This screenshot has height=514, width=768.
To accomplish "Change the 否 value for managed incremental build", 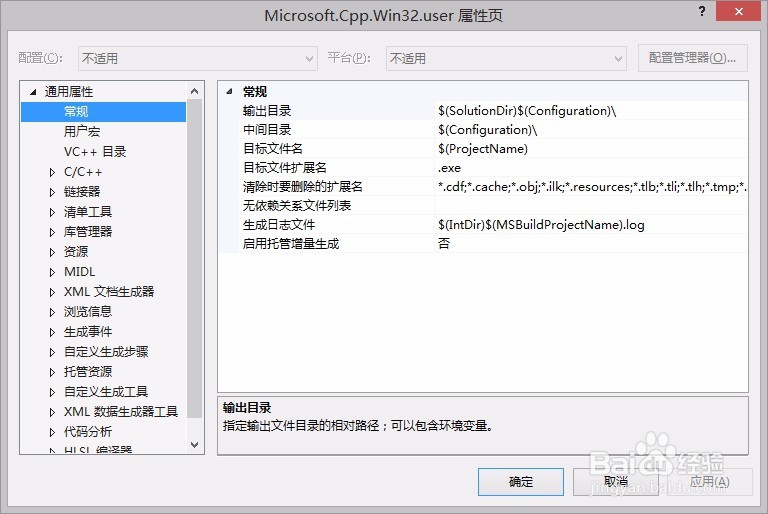I will click(591, 244).
